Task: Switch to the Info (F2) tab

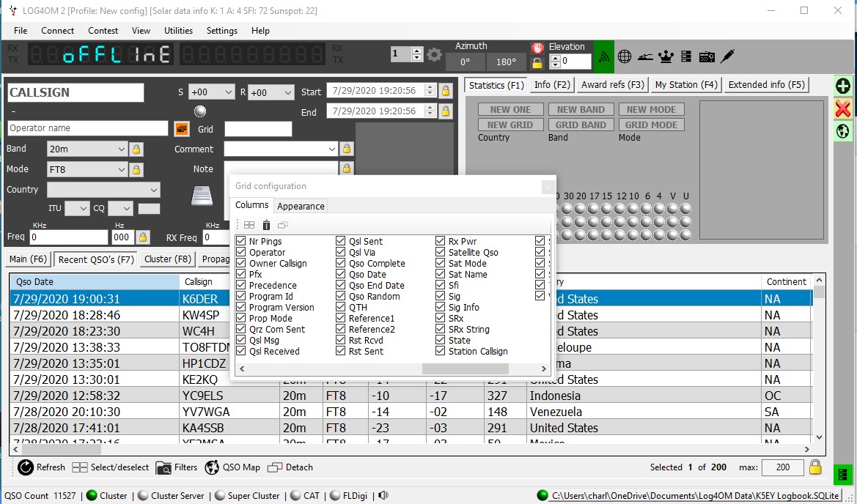Action: [552, 85]
